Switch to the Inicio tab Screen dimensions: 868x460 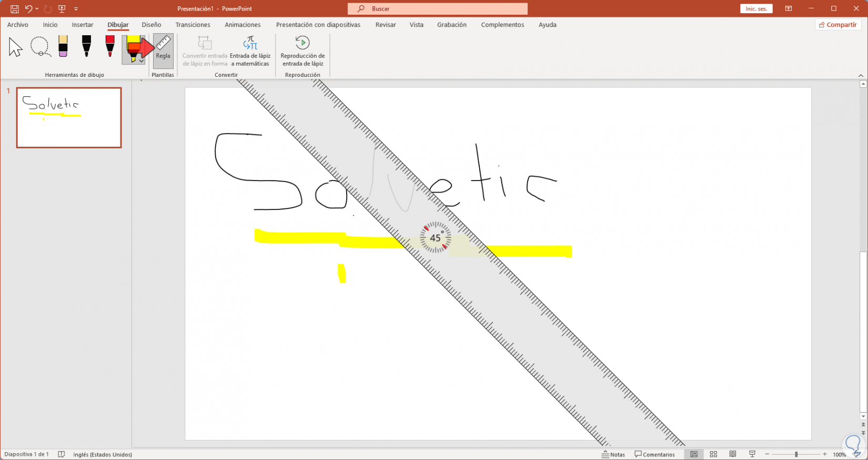coord(50,25)
